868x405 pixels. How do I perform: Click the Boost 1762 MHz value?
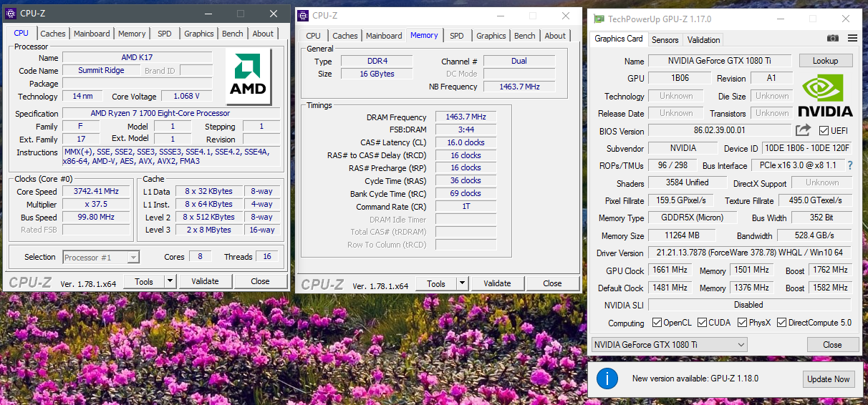[830, 270]
